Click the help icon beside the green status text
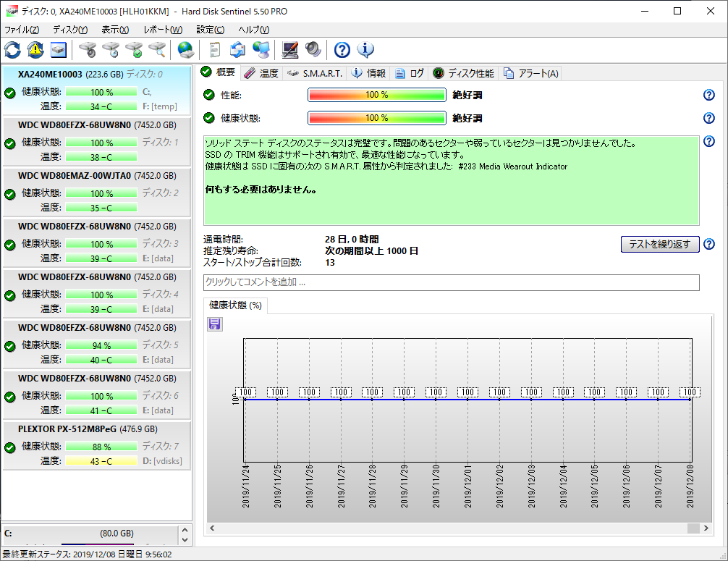The image size is (728, 561). coord(709,141)
